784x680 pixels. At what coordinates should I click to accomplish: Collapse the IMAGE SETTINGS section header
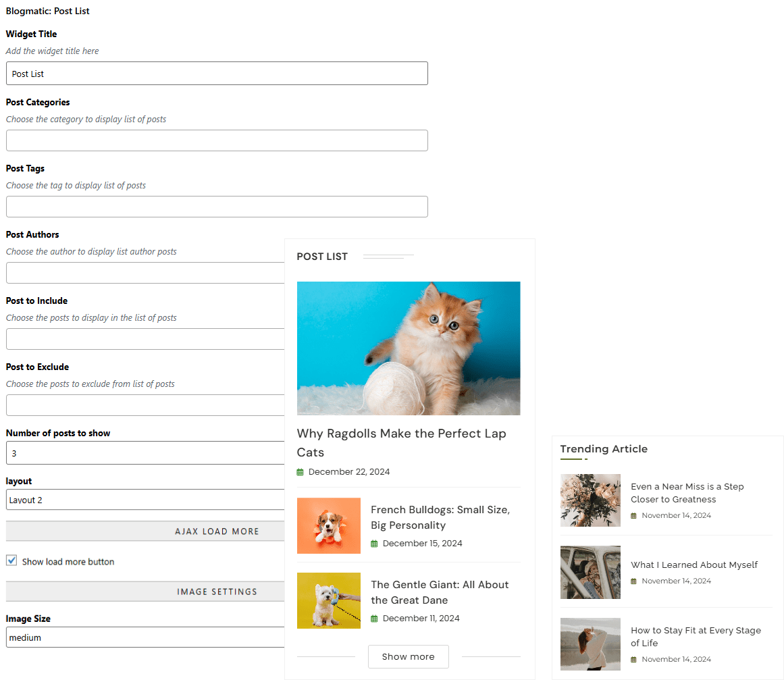point(145,592)
